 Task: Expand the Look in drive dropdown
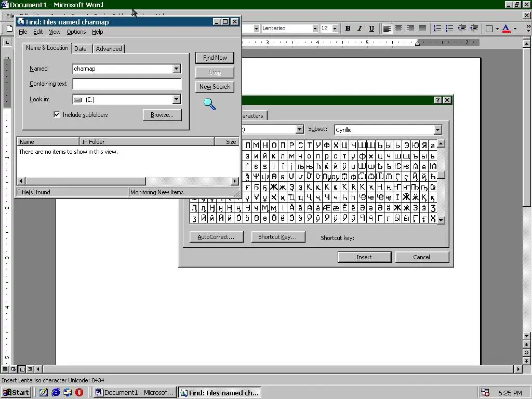[x=177, y=99]
